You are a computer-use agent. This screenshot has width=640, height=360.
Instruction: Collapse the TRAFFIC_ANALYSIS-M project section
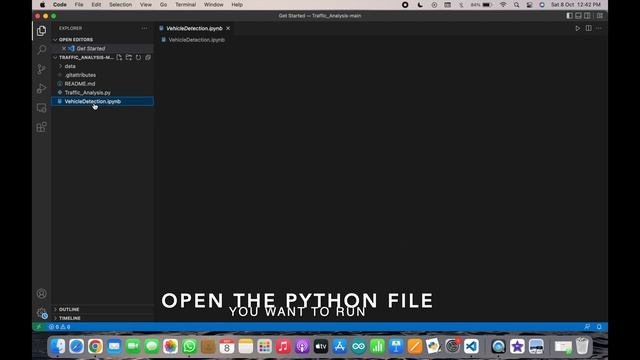(x=56, y=58)
